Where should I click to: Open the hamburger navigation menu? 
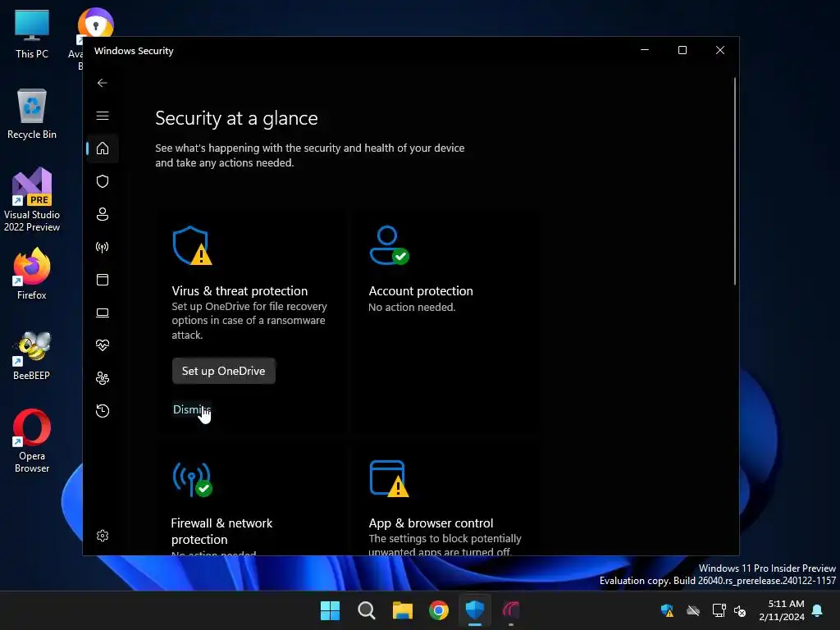click(103, 116)
